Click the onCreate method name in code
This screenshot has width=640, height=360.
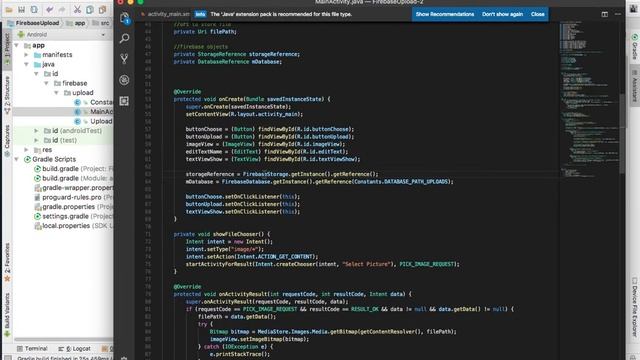pyautogui.click(x=231, y=99)
